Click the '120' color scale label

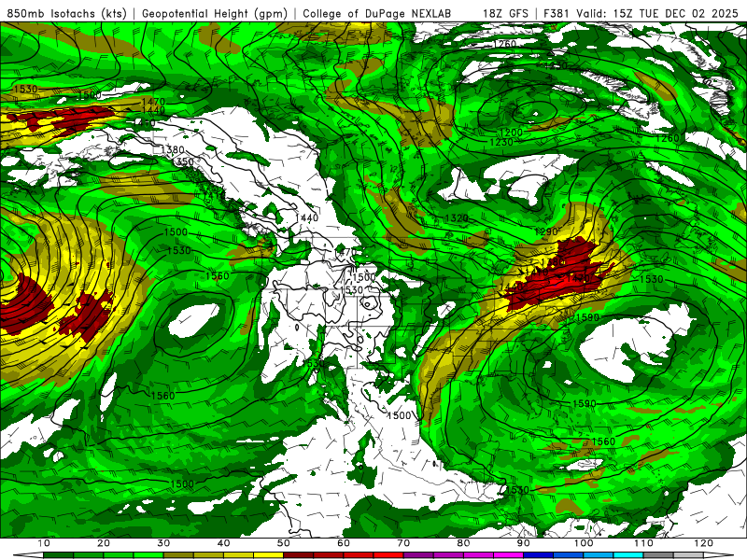tap(703, 543)
